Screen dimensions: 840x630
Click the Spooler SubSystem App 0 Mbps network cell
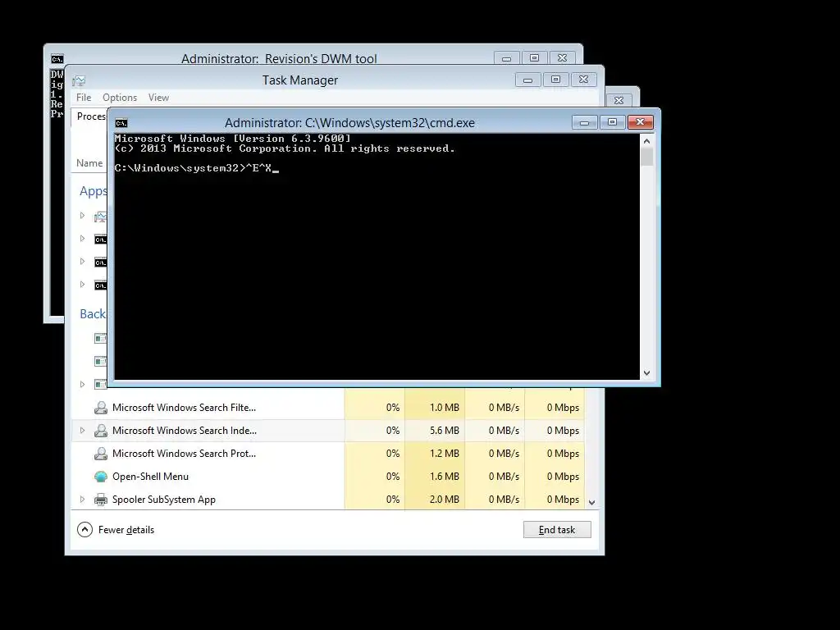(x=555, y=500)
